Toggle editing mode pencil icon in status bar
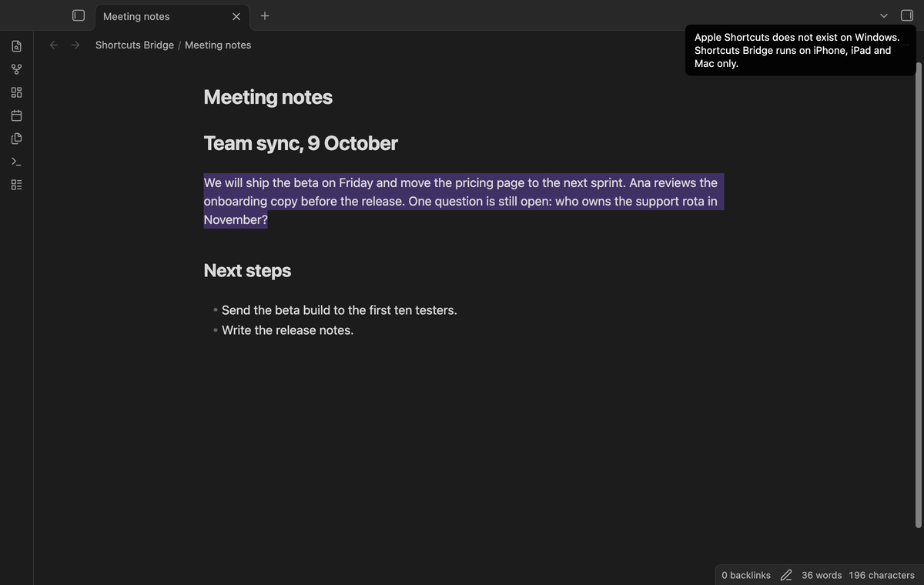 click(x=786, y=575)
